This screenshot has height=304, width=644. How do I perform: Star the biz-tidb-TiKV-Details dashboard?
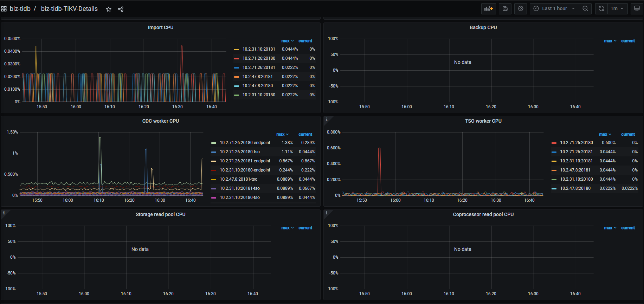109,9
